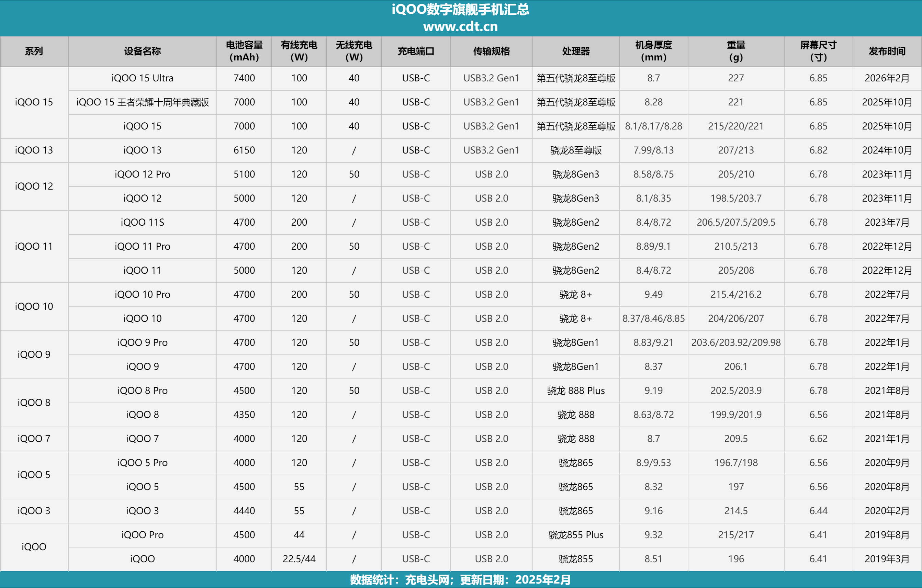
Task: Select the 发布时间 column header
Action: pos(887,51)
